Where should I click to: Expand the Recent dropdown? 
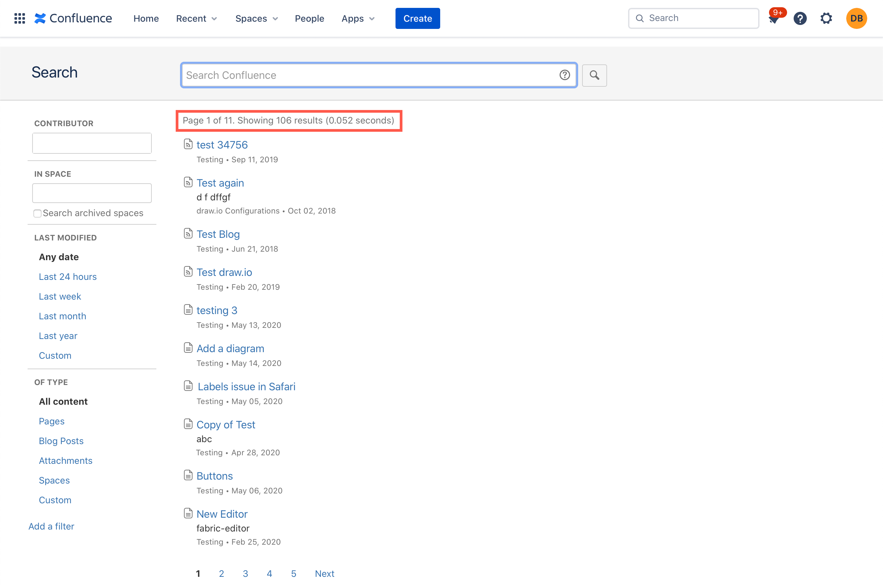pos(196,18)
